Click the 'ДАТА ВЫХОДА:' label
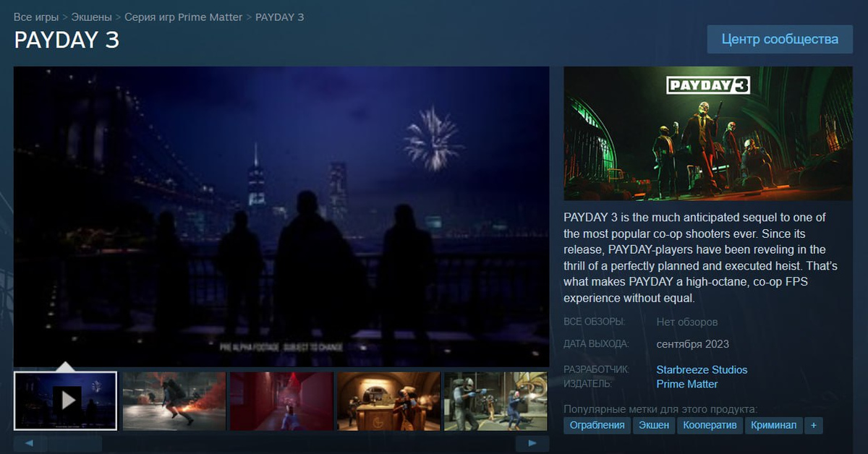The width and height of the screenshot is (868, 454). 597,344
